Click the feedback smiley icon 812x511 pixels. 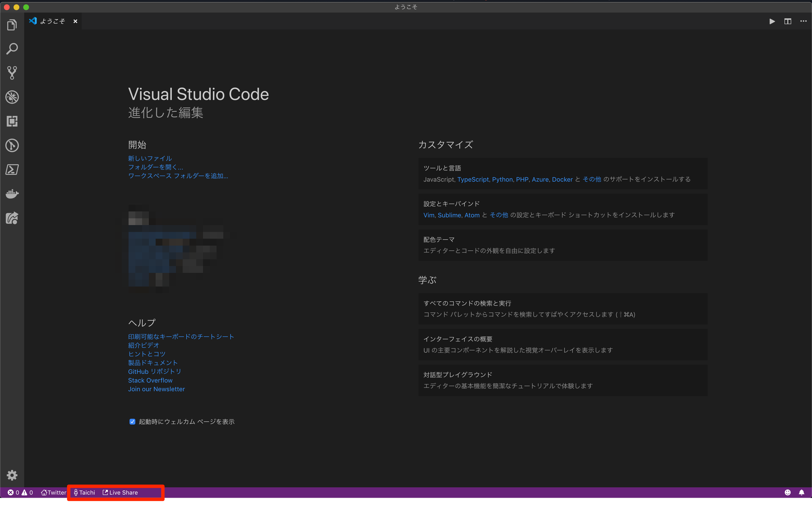tap(788, 492)
